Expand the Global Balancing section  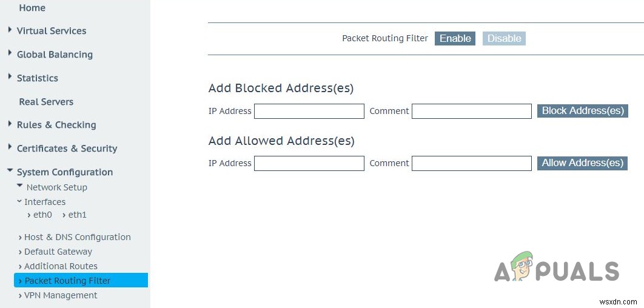(x=10, y=53)
